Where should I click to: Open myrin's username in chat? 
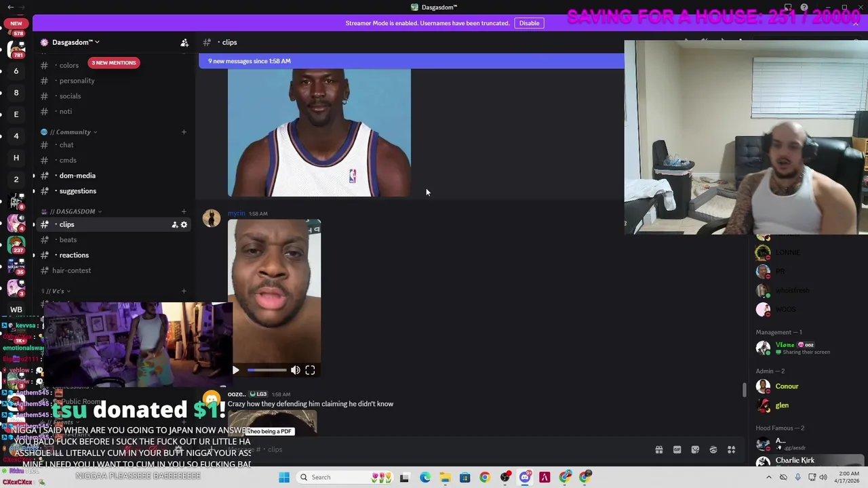pos(236,213)
